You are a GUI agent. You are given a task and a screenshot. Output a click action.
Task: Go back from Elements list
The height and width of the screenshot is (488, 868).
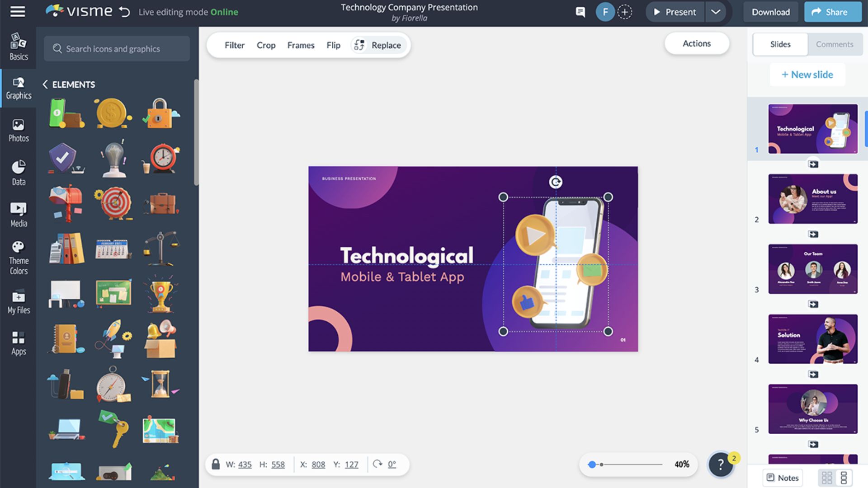tap(45, 84)
